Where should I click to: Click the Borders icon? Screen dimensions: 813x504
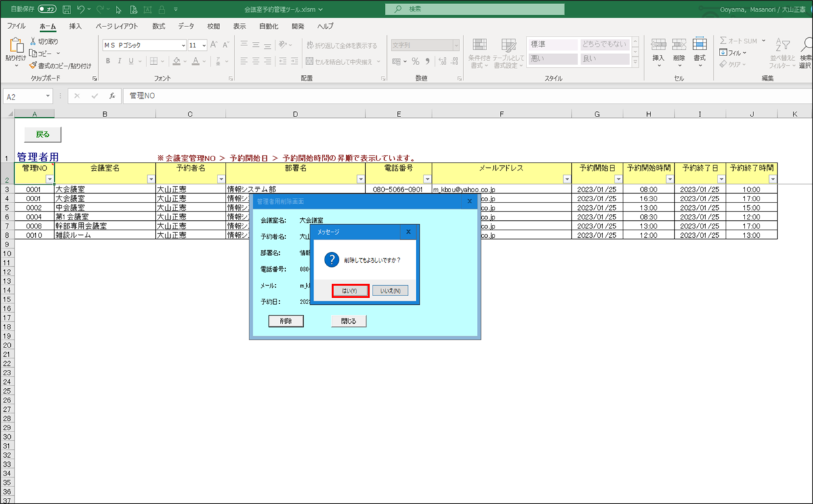click(154, 61)
